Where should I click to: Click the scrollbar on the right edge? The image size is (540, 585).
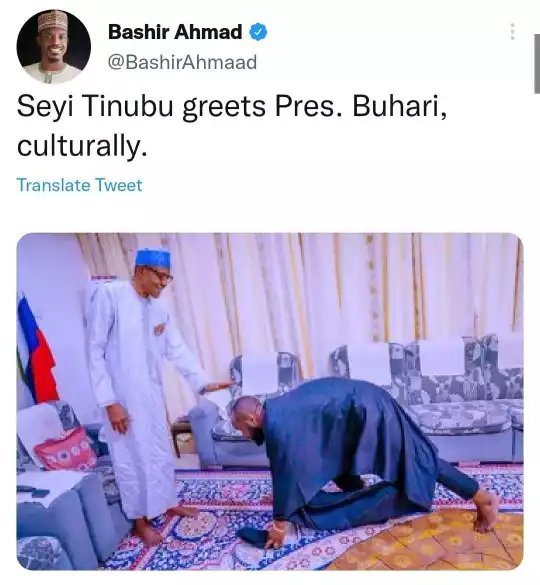coord(537,63)
